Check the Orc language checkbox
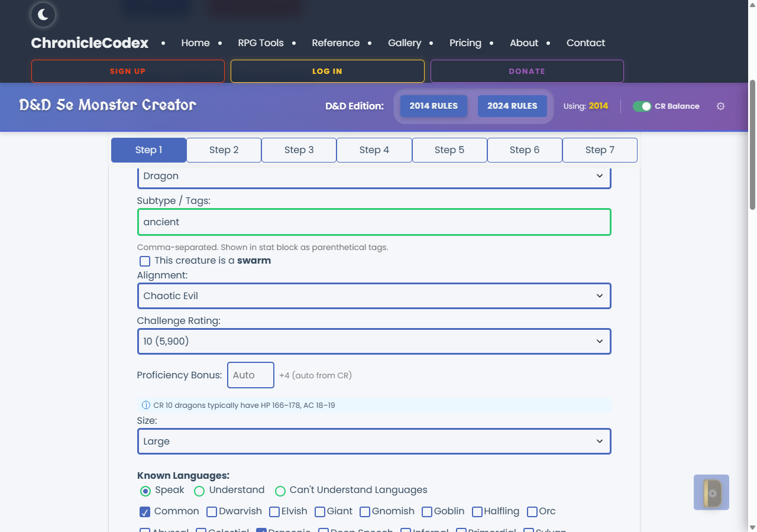757x532 pixels. coord(532,512)
